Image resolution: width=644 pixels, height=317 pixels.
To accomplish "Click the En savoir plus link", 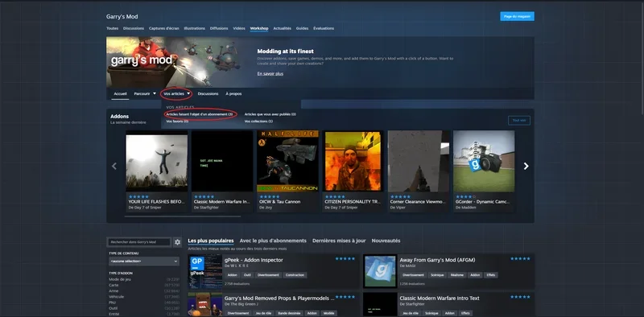I will pos(270,74).
